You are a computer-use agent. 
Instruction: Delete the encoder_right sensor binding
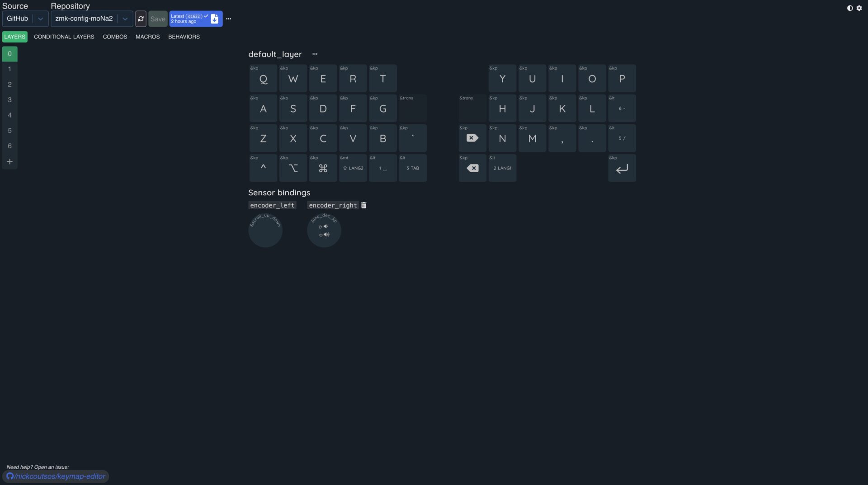point(364,205)
